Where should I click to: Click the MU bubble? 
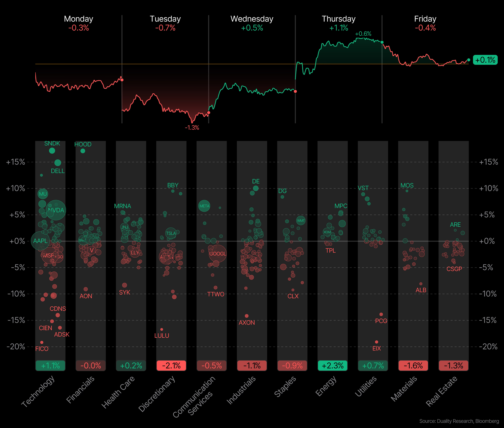[43, 194]
